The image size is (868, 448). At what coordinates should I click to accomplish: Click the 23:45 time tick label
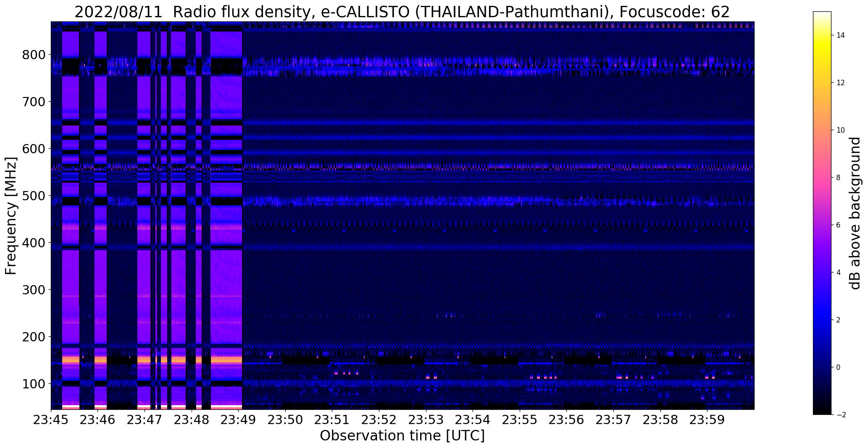pyautogui.click(x=51, y=420)
